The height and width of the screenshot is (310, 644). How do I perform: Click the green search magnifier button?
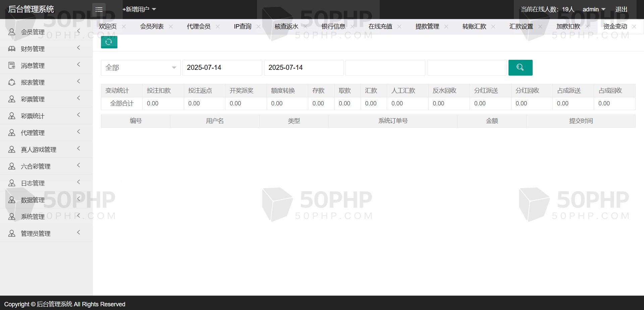520,68
